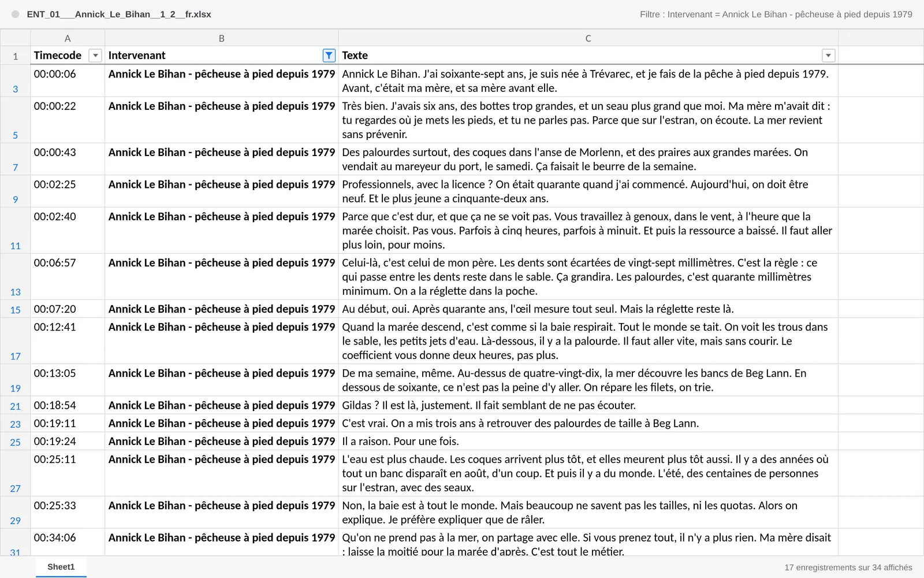Image resolution: width=924 pixels, height=578 pixels.
Task: Click the Intervenant header cell
Action: [222, 55]
